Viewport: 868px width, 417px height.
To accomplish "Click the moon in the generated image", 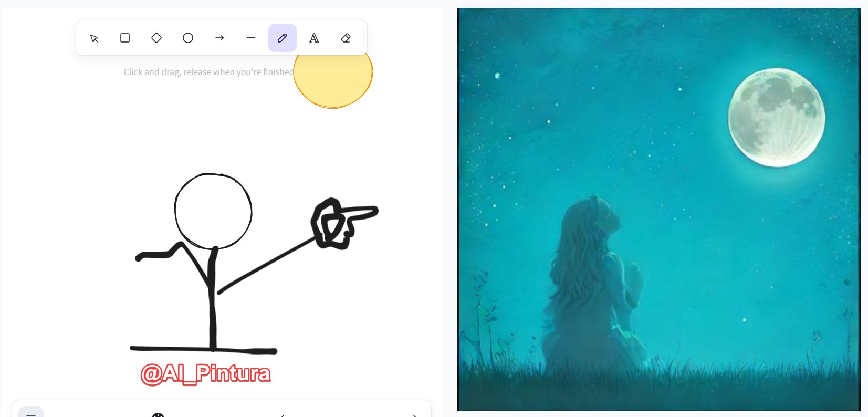I will pyautogui.click(x=776, y=117).
